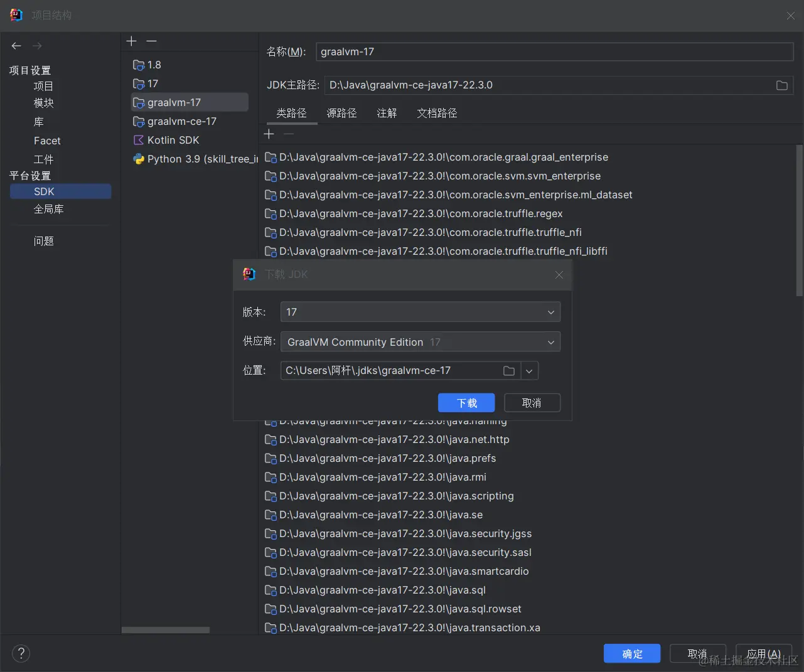Click the - icon to remove selected SDK

[x=151, y=41]
